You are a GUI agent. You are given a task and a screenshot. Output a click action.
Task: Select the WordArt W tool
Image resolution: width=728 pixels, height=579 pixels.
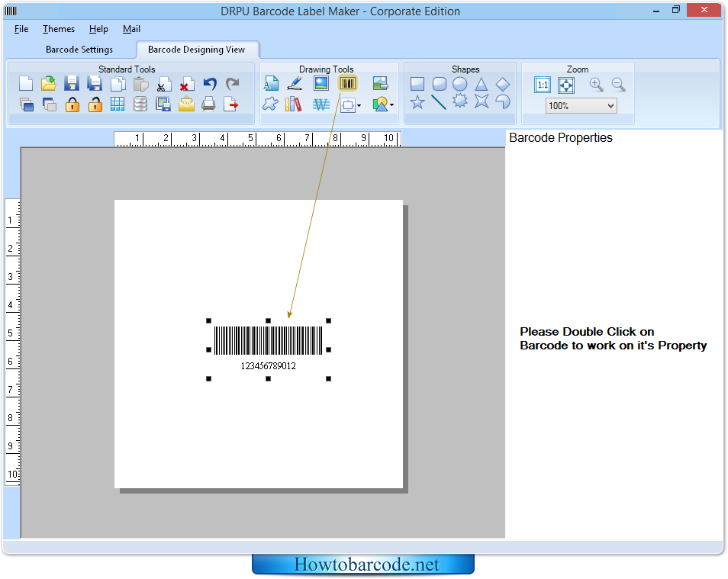[321, 105]
